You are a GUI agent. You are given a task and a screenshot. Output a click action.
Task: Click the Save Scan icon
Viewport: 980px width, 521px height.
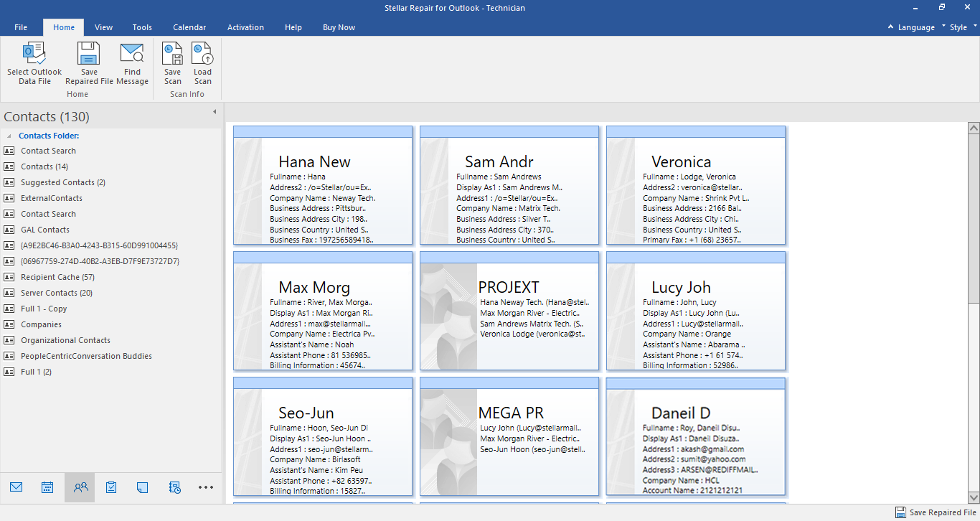pyautogui.click(x=173, y=54)
